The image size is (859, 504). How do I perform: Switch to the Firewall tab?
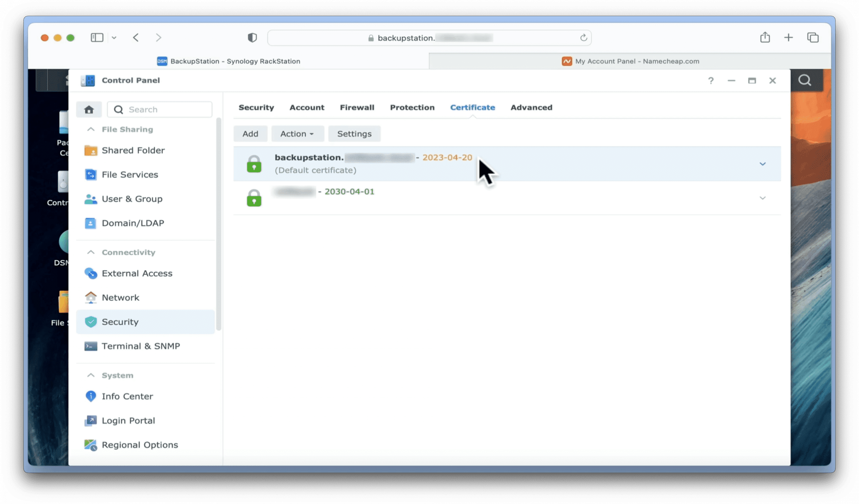coord(357,107)
